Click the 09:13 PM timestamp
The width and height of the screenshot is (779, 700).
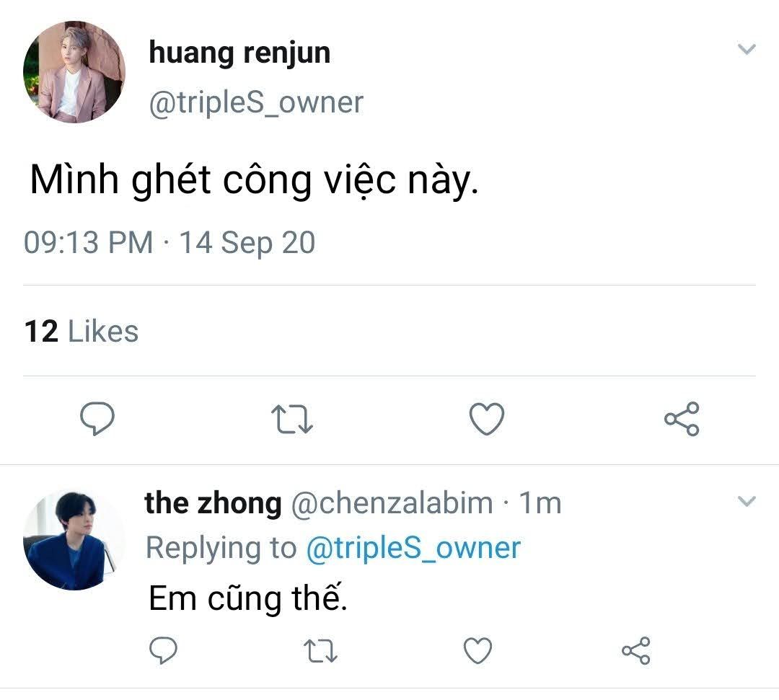(88, 243)
